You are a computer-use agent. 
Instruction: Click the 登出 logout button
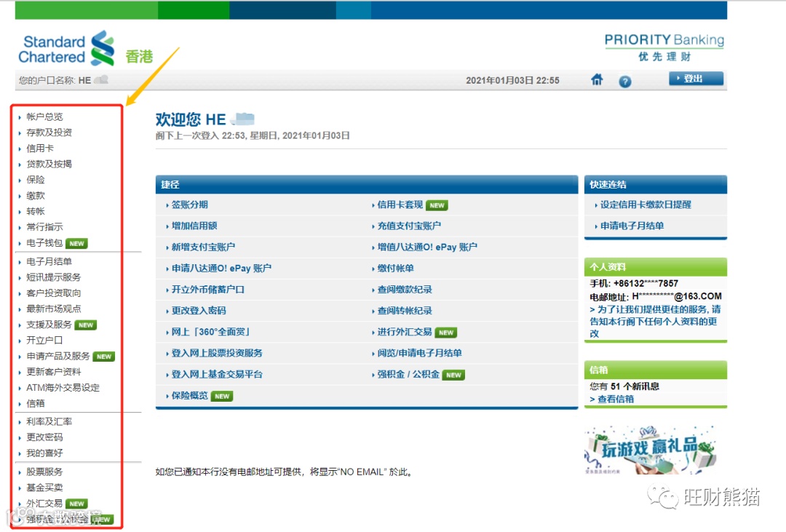pyautogui.click(x=696, y=79)
